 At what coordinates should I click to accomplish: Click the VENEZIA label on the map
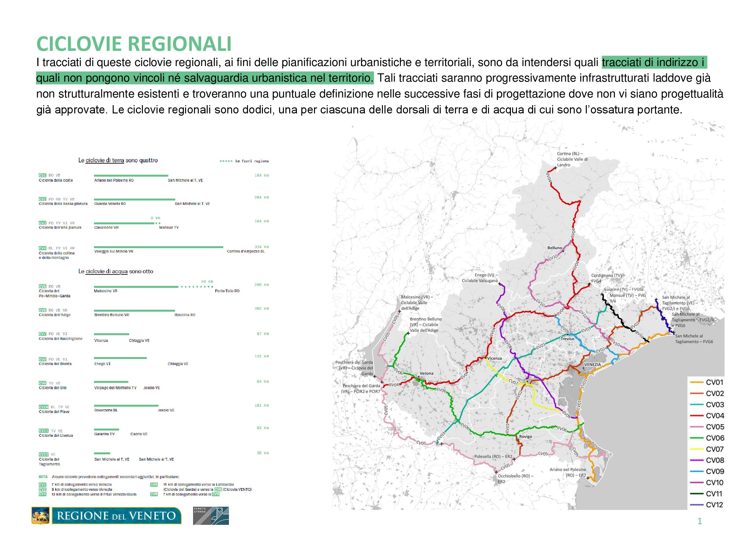(593, 365)
